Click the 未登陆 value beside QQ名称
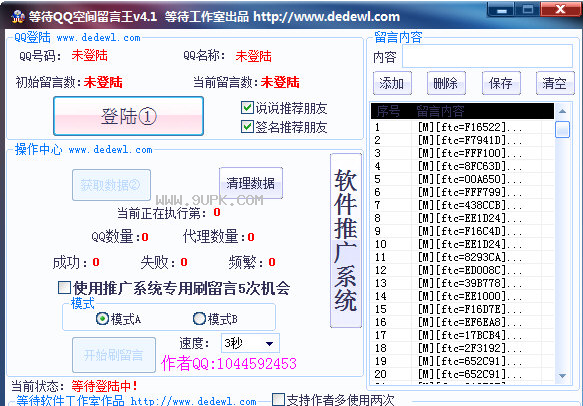The height and width of the screenshot is (406, 583). 254,56
